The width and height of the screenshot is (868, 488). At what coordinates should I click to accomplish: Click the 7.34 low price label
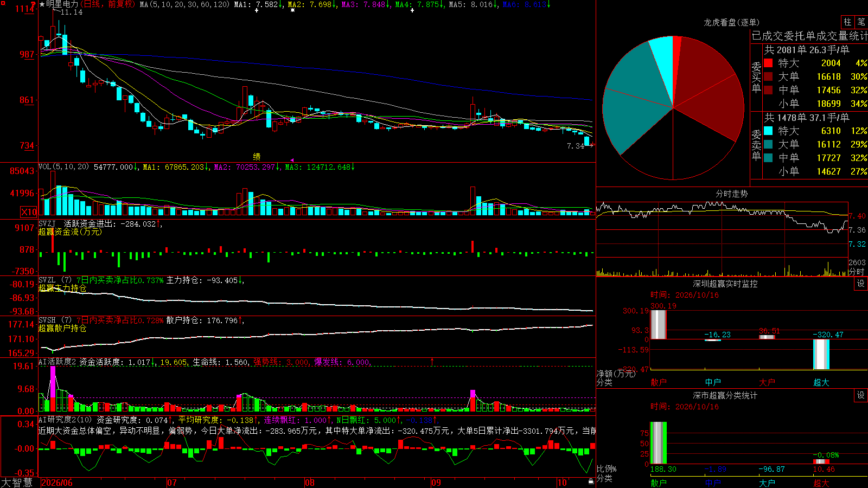point(576,146)
